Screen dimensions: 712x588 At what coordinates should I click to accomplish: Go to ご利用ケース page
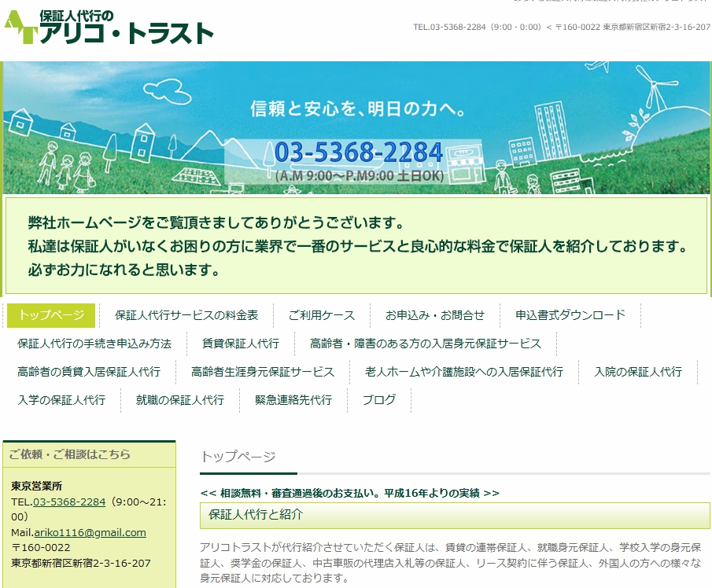coord(321,315)
